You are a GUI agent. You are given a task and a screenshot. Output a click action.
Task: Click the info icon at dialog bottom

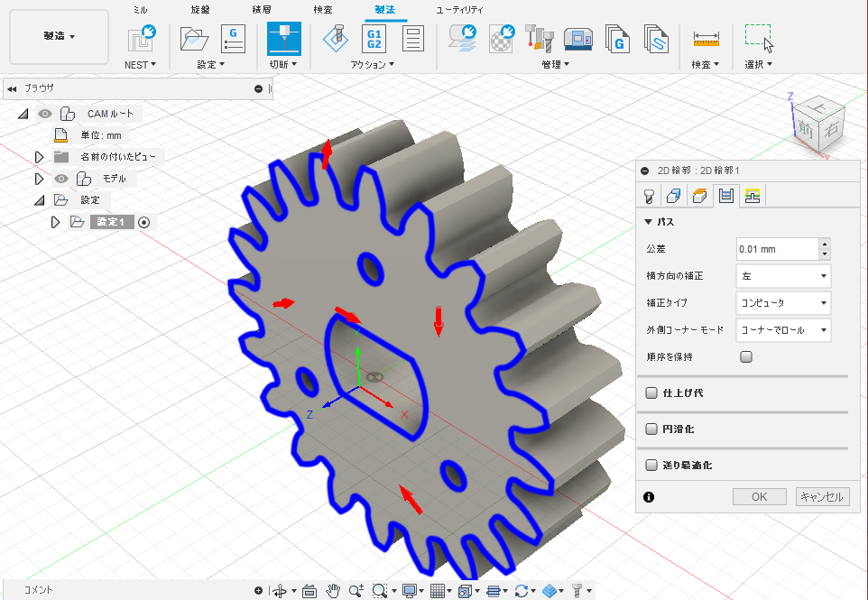point(649,497)
